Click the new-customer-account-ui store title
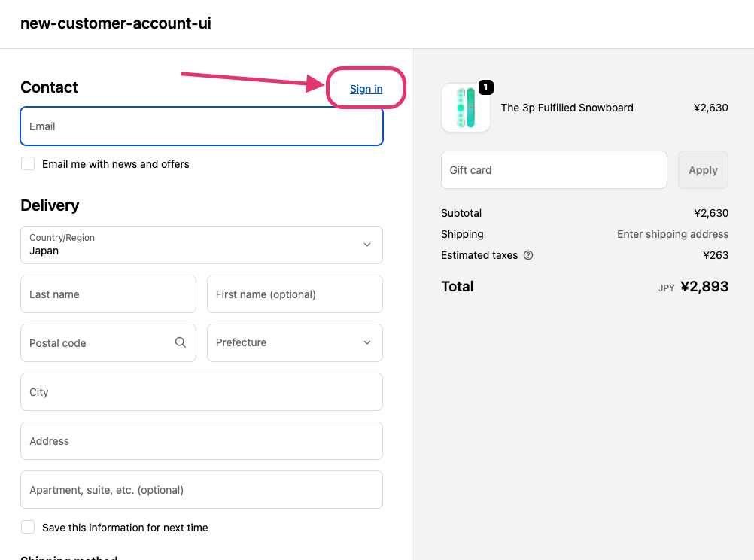This screenshot has height=560, width=754. tap(115, 23)
